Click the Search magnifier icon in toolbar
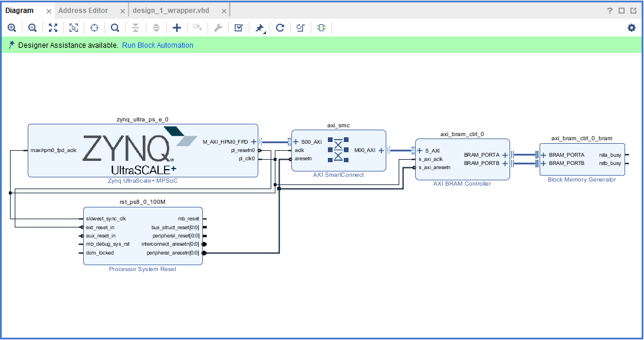The height and width of the screenshot is (340, 644). (x=115, y=28)
